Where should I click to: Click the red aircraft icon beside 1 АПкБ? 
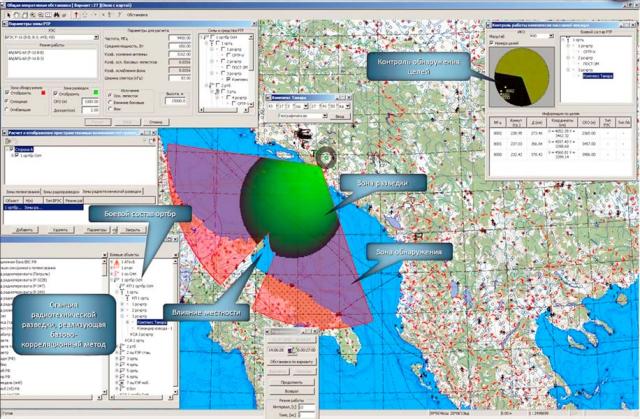click(117, 262)
